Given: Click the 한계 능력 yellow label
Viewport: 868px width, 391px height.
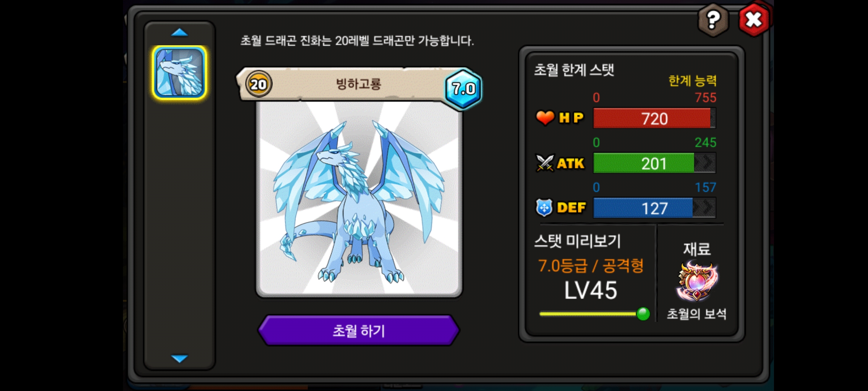Looking at the screenshot, I should (x=692, y=80).
